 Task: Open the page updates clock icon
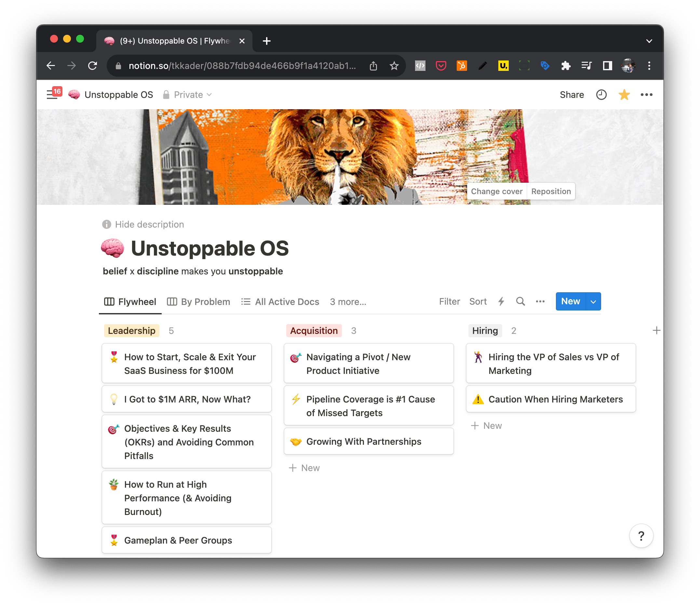[601, 95]
